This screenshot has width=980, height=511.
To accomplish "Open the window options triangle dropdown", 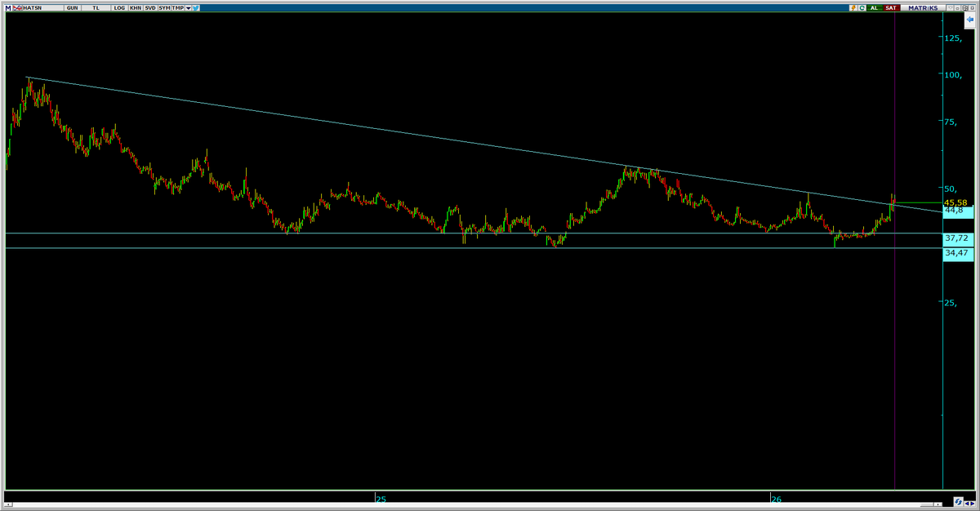I will (x=951, y=7).
